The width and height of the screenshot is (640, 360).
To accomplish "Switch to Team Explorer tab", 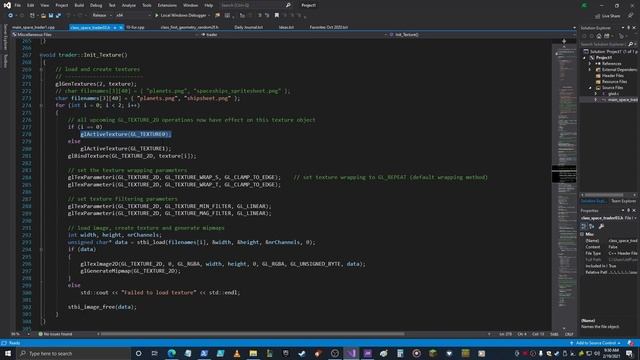I will (x=623, y=201).
